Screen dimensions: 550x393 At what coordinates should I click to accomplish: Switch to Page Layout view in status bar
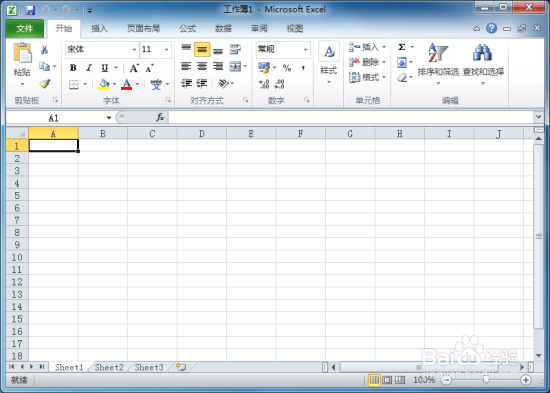click(x=387, y=380)
